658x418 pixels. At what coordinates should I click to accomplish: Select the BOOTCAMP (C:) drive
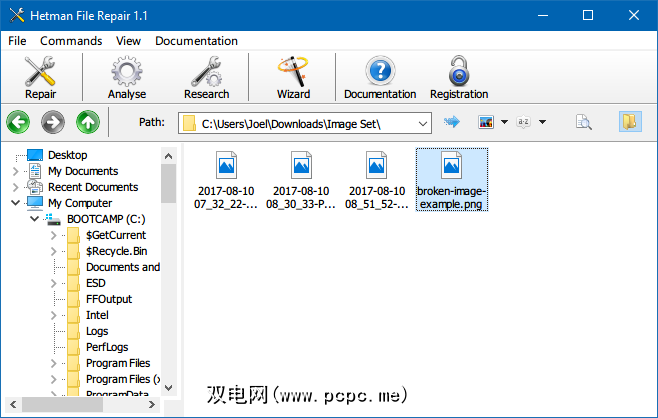[x=106, y=219]
